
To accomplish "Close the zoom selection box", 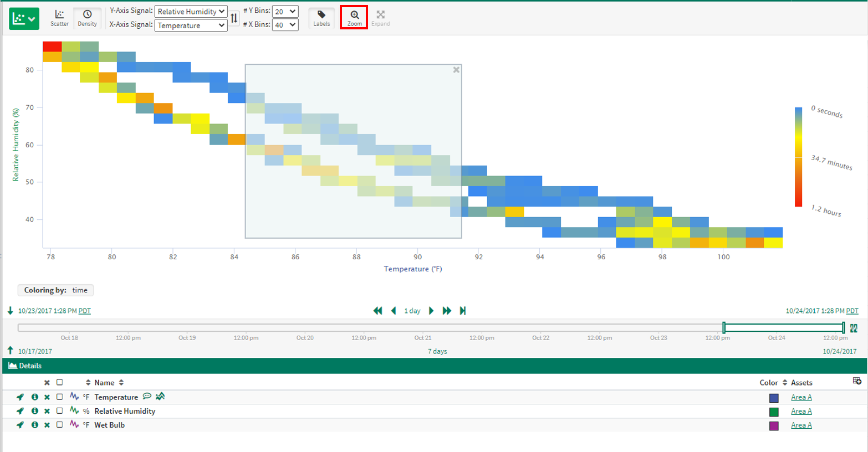I will coord(456,70).
